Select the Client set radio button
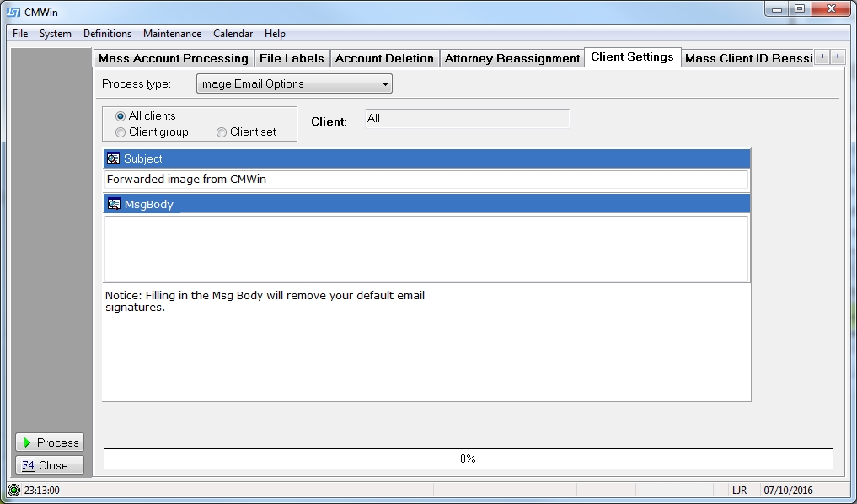This screenshot has height=504, width=857. point(222,132)
